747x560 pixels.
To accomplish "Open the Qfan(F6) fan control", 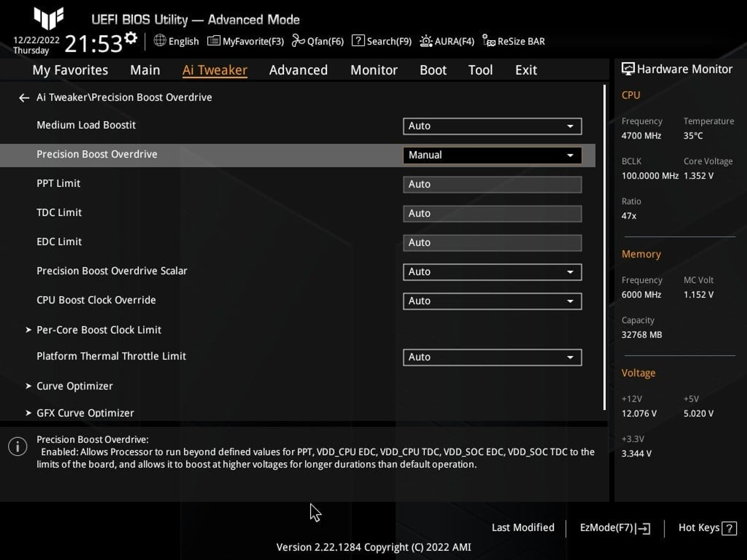I will click(318, 41).
